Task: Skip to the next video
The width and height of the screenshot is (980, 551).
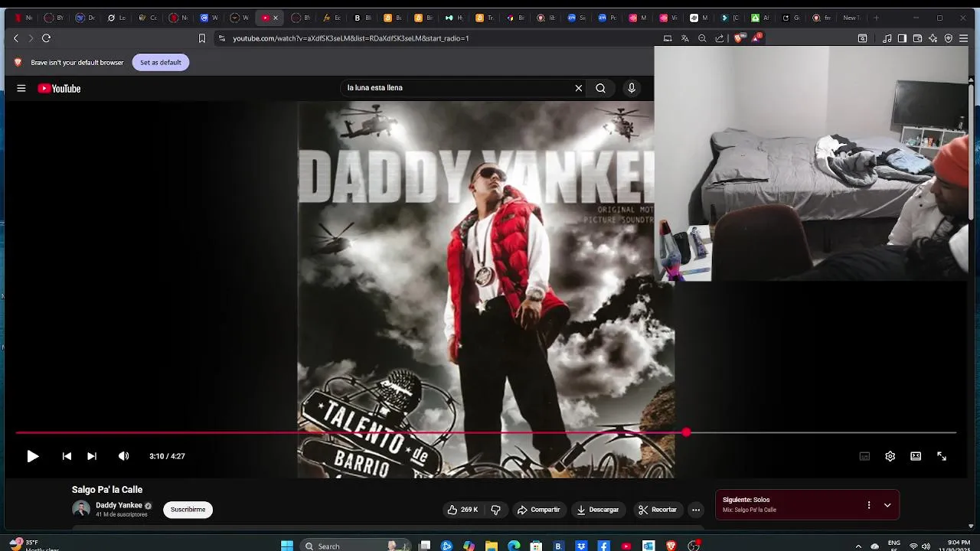Action: [92, 456]
